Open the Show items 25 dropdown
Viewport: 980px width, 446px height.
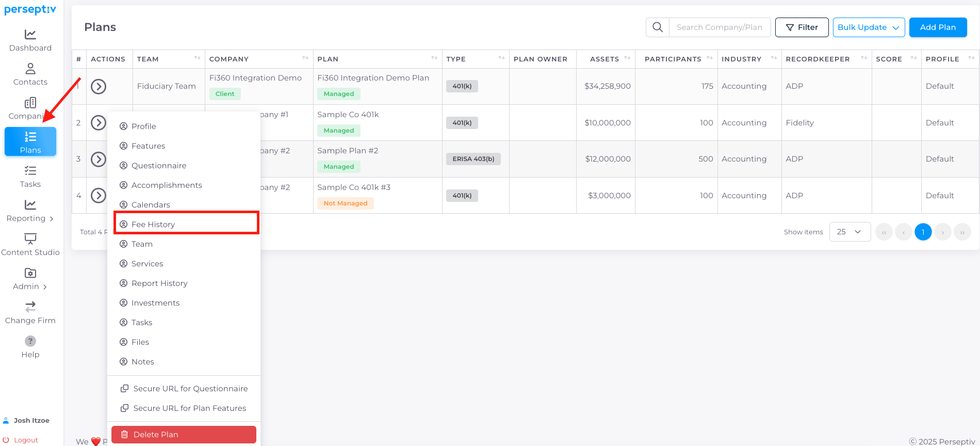pyautogui.click(x=850, y=232)
